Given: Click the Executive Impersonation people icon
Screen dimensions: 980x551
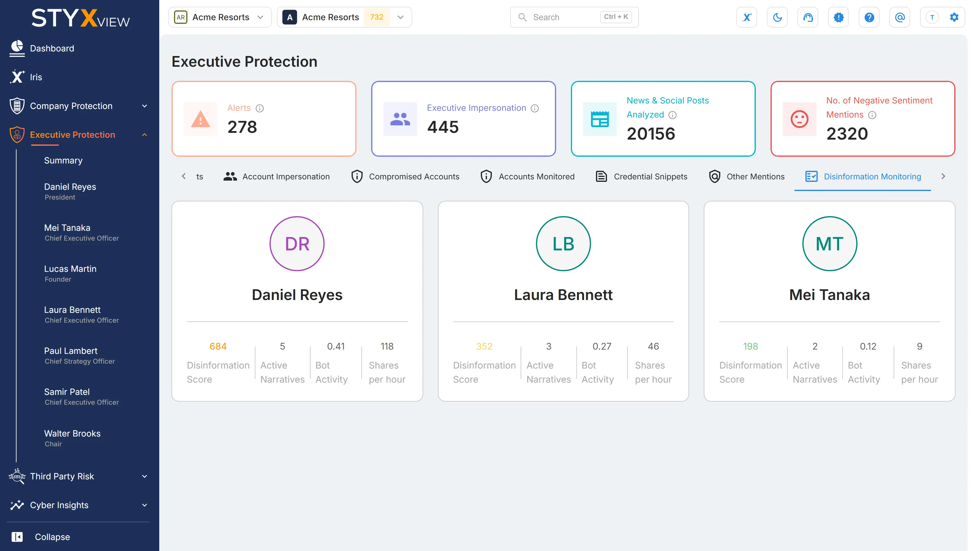Looking at the screenshot, I should (400, 119).
